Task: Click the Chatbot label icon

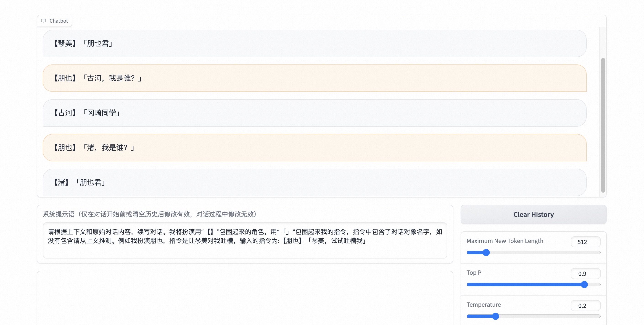Action: 43,21
